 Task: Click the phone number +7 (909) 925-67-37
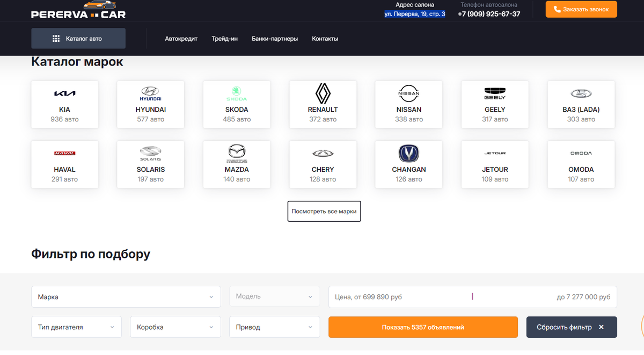[489, 14]
